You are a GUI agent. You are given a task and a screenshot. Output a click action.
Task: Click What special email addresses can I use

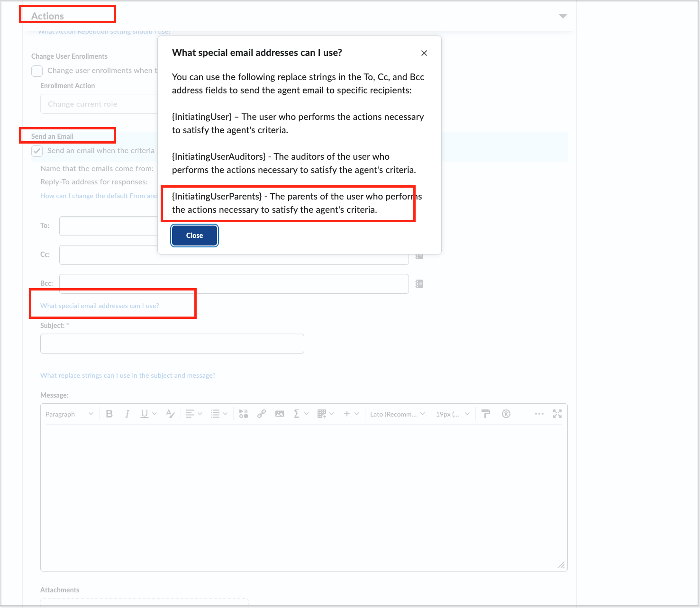point(99,306)
